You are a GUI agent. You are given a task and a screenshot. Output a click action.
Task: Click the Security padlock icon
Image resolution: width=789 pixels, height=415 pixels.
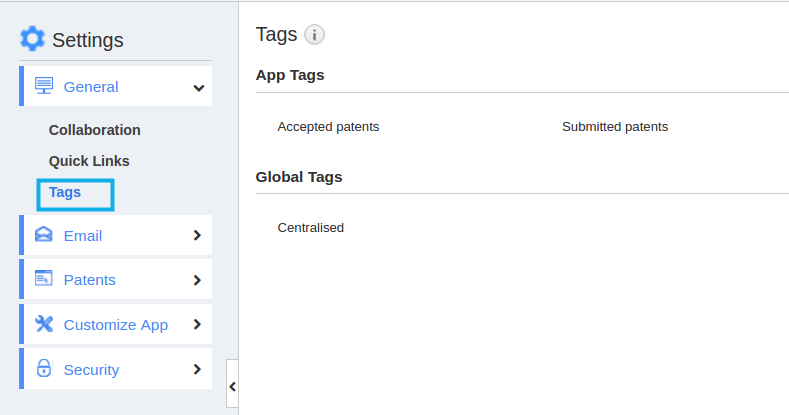(44, 368)
